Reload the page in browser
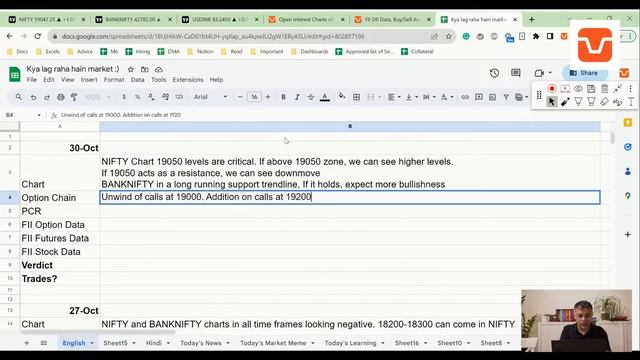This screenshot has width=640, height=360. (38, 37)
